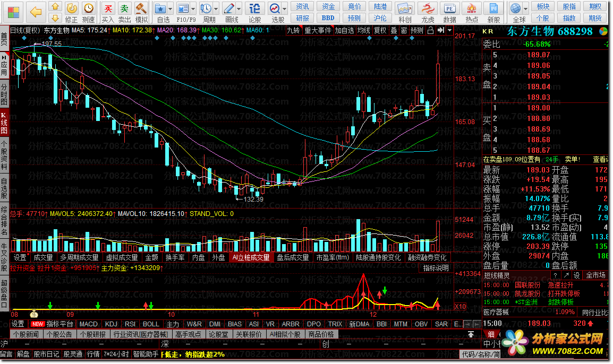Viewport: 613px width, 364px height.
Task: Open the 数据 PE icon
Action: (x=449, y=8)
